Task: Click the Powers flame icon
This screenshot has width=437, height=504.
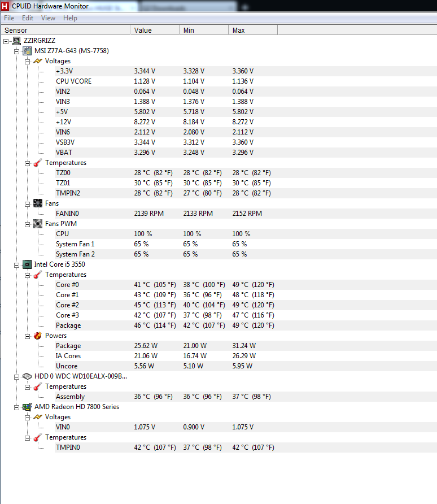Action: pos(38,336)
